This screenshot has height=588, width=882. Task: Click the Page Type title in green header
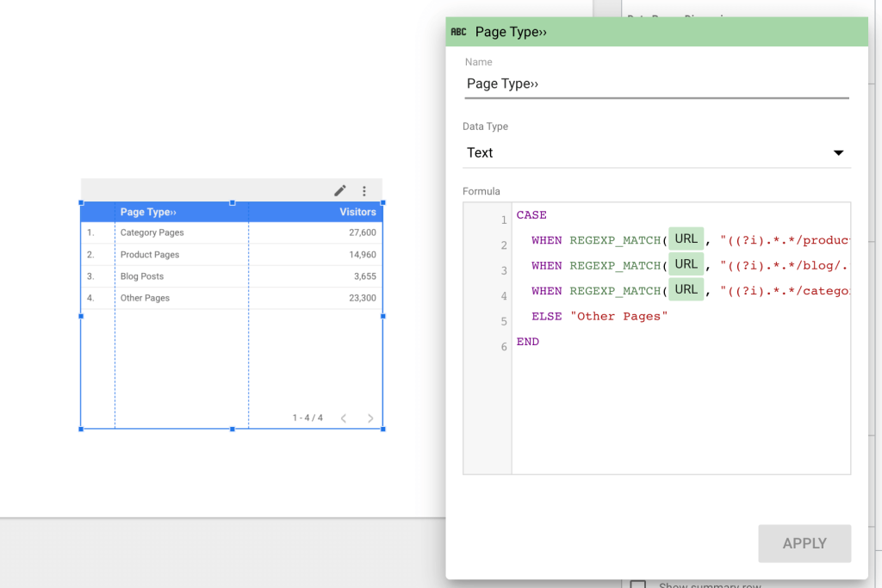(511, 32)
